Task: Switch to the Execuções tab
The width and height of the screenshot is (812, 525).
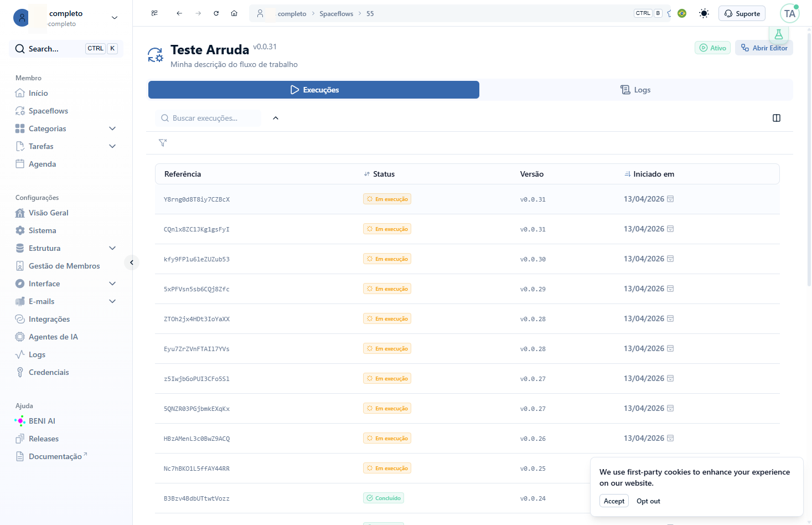Action: pyautogui.click(x=314, y=90)
